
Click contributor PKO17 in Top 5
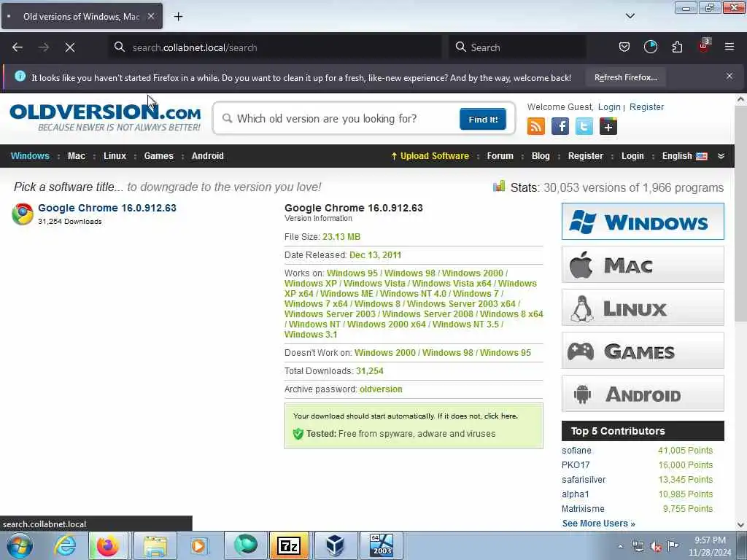[576, 465]
